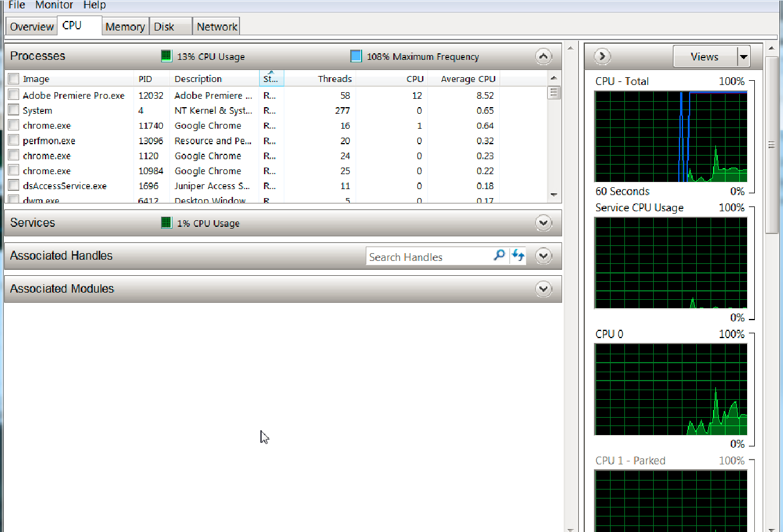Open the Help menu

tap(95, 5)
